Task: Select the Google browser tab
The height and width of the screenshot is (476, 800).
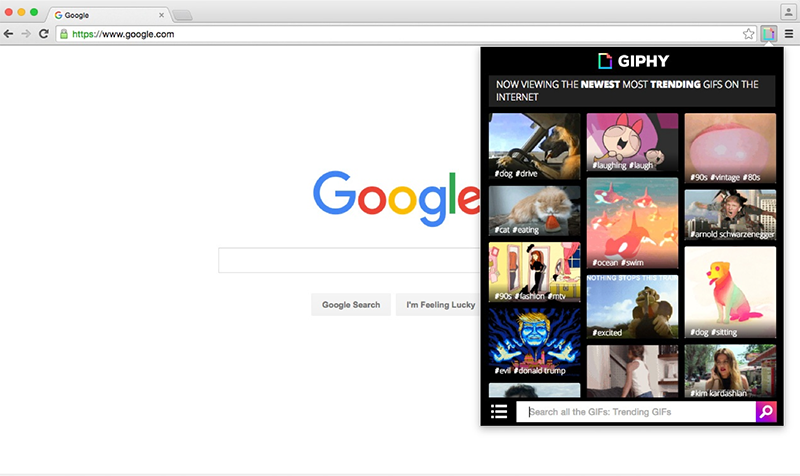Action: pos(109,15)
